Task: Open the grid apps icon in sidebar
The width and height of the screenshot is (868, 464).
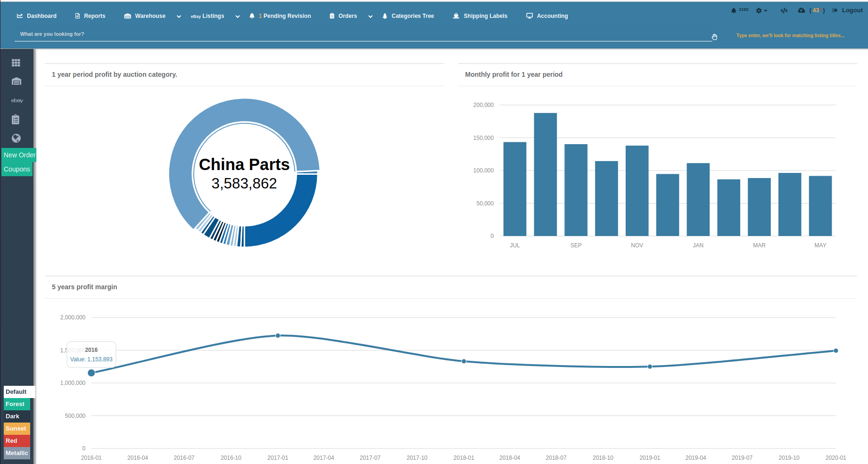Action: [16, 63]
